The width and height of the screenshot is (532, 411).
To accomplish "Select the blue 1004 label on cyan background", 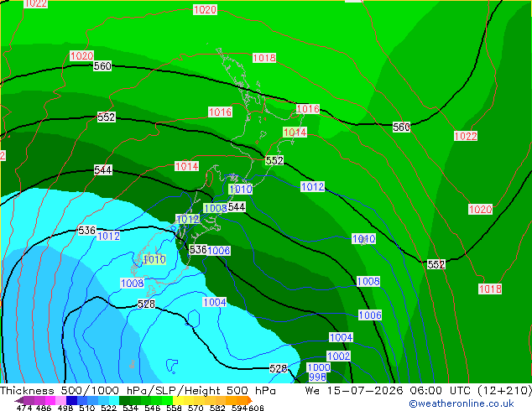I will (x=215, y=302).
